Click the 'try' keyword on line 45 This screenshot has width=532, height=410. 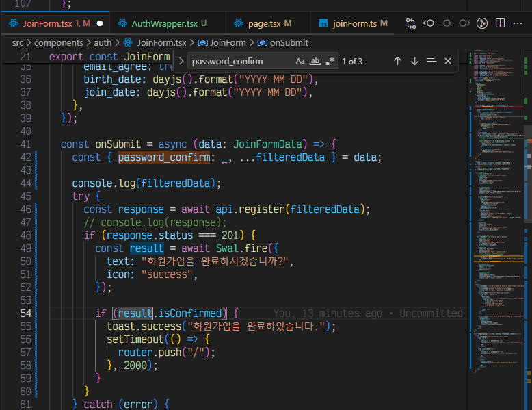tap(81, 196)
